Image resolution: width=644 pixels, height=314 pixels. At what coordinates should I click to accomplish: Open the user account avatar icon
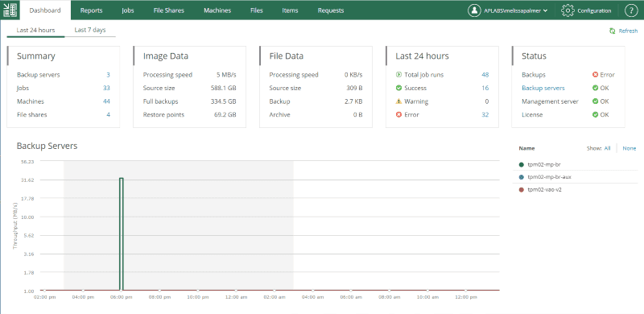coord(474,10)
